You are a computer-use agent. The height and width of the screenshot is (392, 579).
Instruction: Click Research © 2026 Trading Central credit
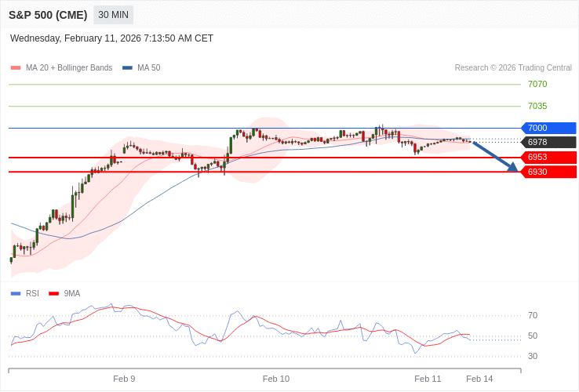click(x=513, y=68)
